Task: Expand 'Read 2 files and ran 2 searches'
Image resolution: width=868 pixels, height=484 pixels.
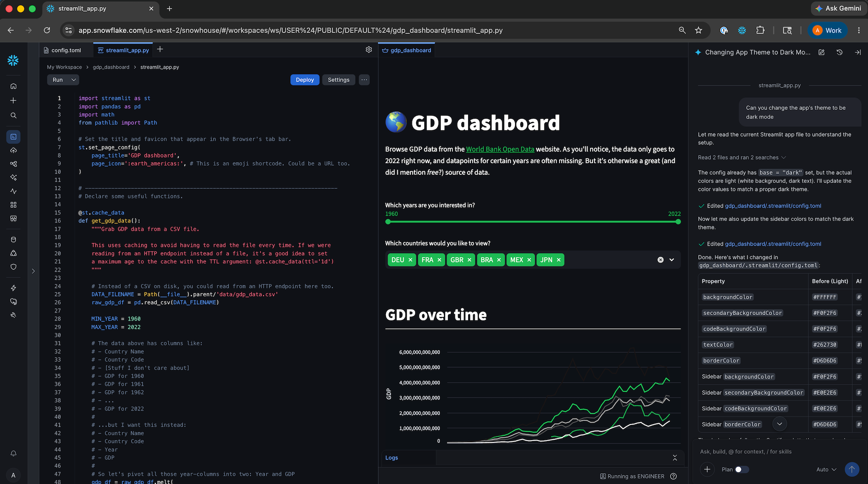Action: click(x=742, y=157)
